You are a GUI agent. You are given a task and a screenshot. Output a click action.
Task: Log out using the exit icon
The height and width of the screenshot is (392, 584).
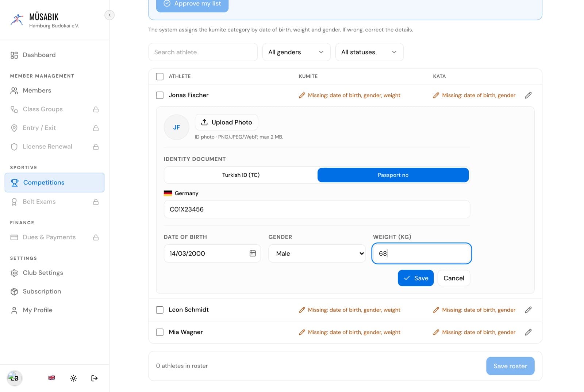coord(94,378)
